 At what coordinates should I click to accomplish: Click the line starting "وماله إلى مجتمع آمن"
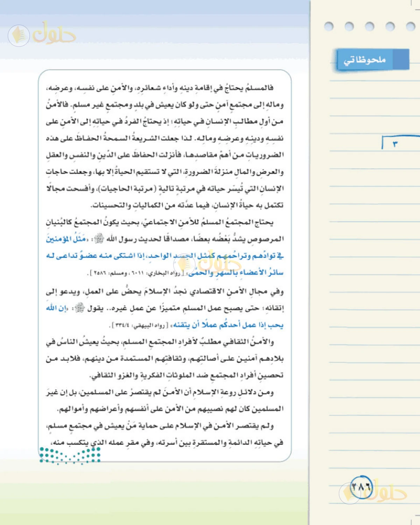click(x=164, y=105)
